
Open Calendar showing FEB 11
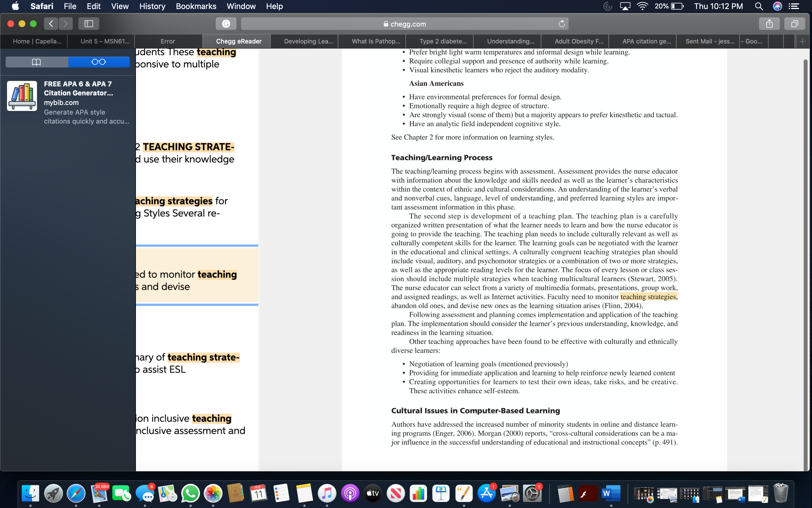[259, 493]
